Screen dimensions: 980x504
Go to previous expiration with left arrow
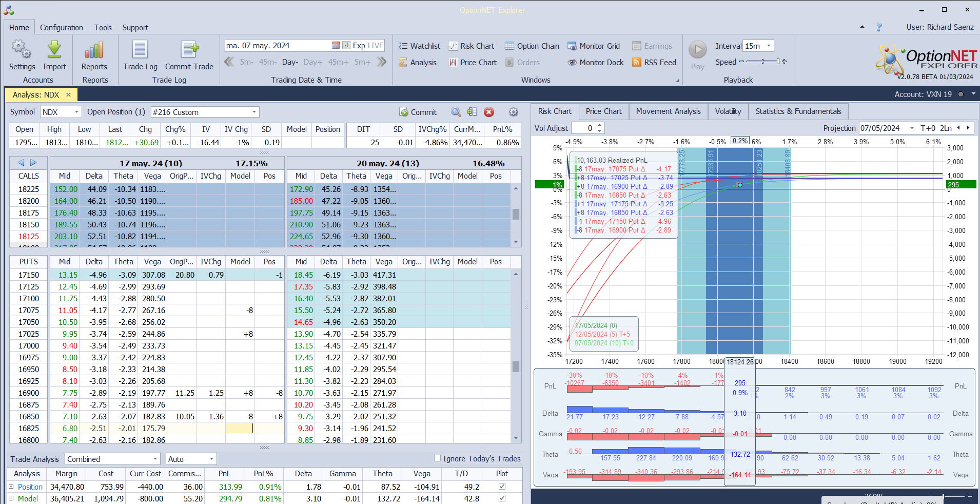21,163
